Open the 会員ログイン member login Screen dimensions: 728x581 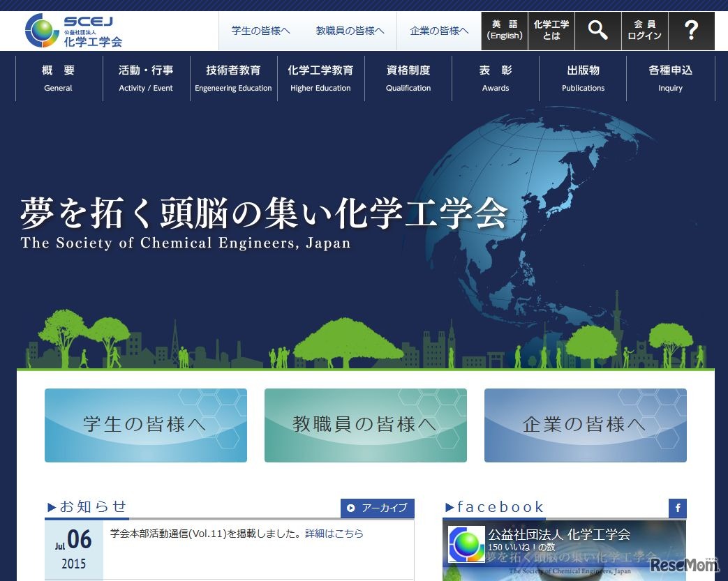(x=644, y=31)
